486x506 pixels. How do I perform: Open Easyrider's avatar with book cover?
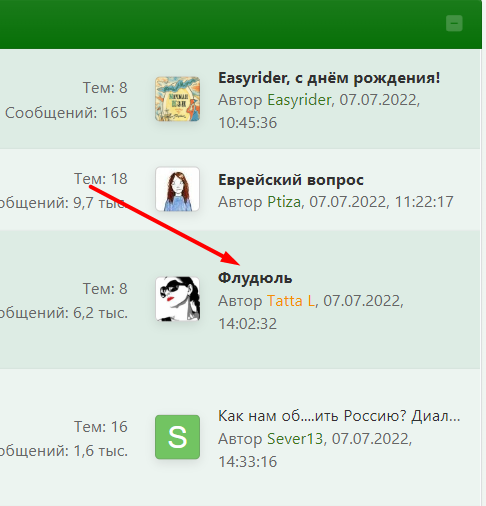[x=177, y=99]
